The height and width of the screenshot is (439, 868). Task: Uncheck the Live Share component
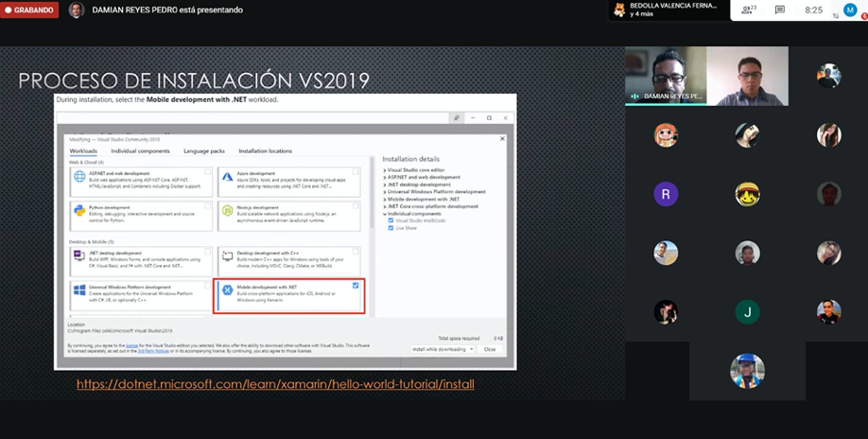[391, 228]
